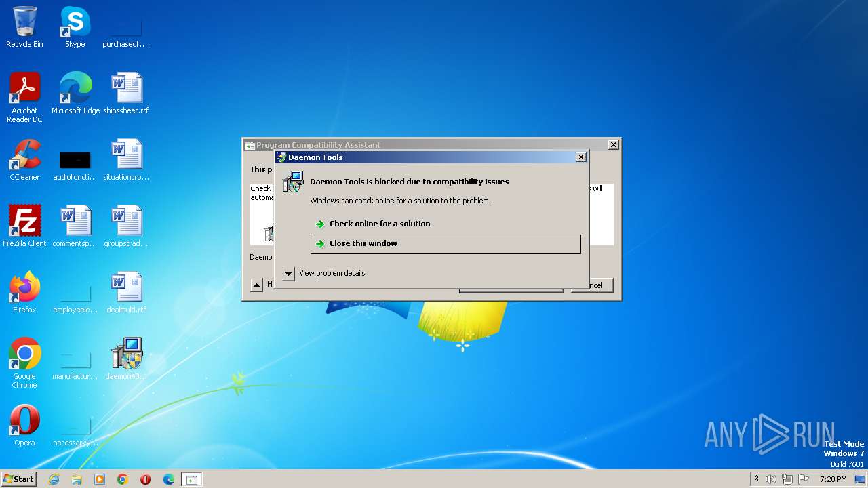Select the Google Chrome desktop shortcut

(24, 363)
